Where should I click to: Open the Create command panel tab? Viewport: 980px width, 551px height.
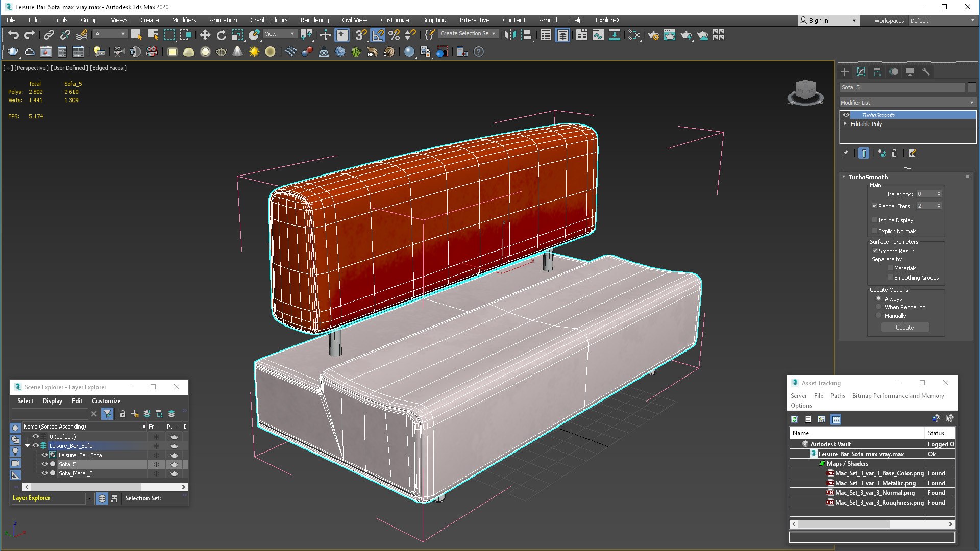pyautogui.click(x=845, y=72)
